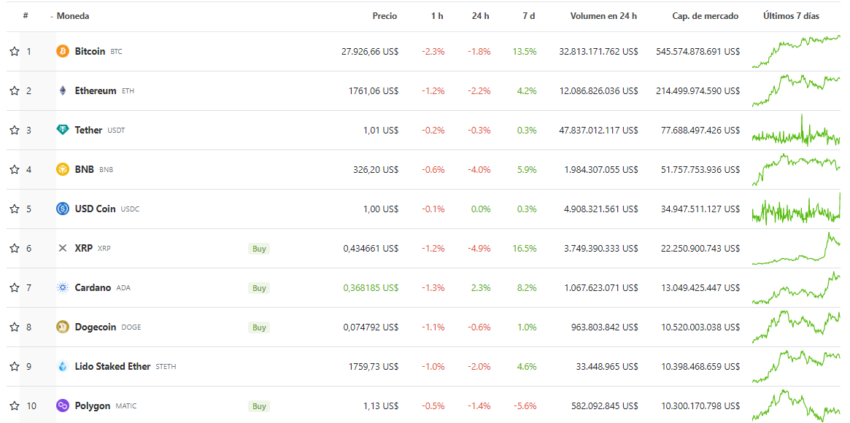Sort by the Precio column header
This screenshot has width=850, height=423.
(x=384, y=17)
